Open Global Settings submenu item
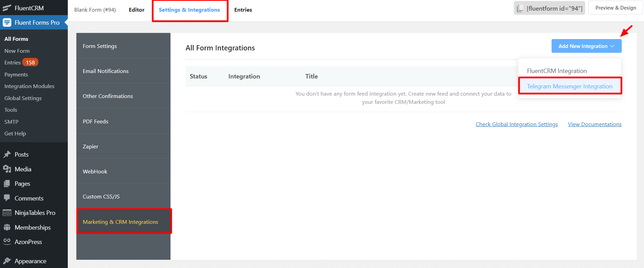The height and width of the screenshot is (268, 644). pos(23,98)
